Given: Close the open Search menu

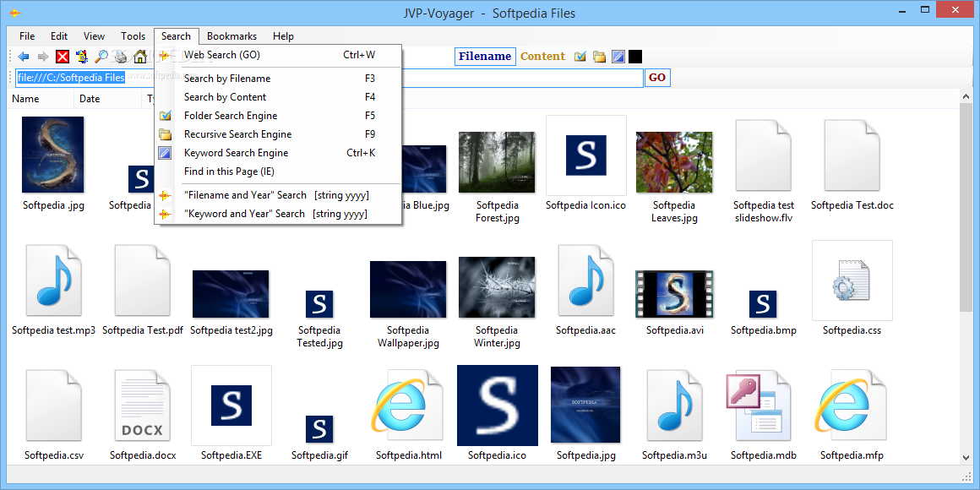Looking at the screenshot, I should click(x=177, y=36).
